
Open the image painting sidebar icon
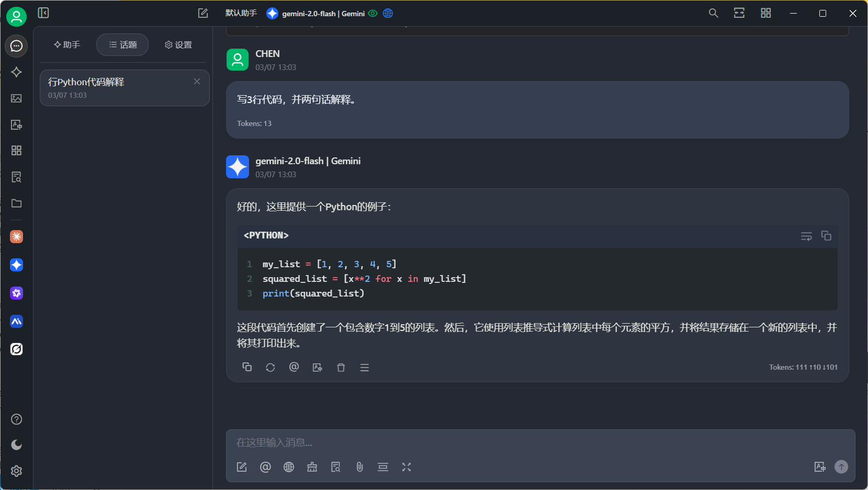click(16, 98)
